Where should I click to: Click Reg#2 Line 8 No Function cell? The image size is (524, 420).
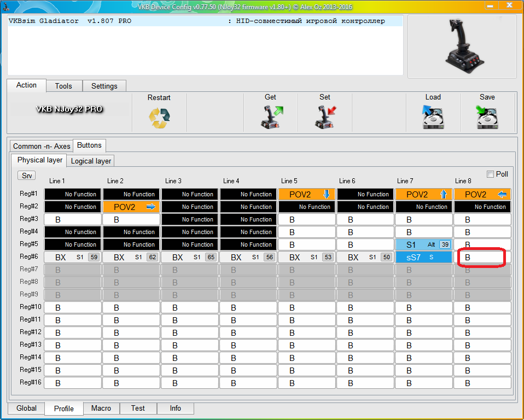coord(482,207)
